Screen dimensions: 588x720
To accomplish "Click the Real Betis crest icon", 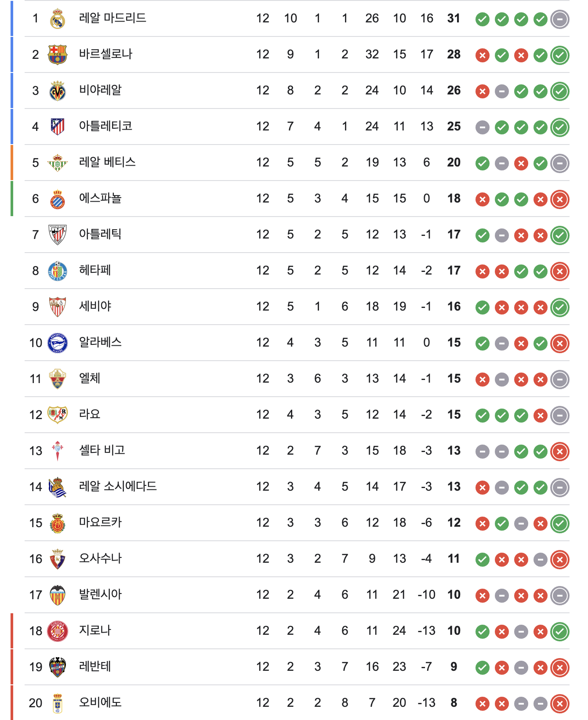I will [x=58, y=163].
